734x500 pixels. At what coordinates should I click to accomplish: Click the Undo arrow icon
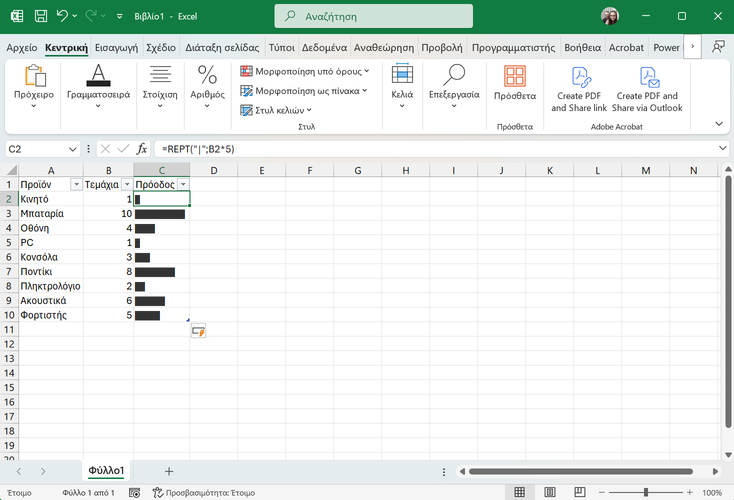point(62,17)
